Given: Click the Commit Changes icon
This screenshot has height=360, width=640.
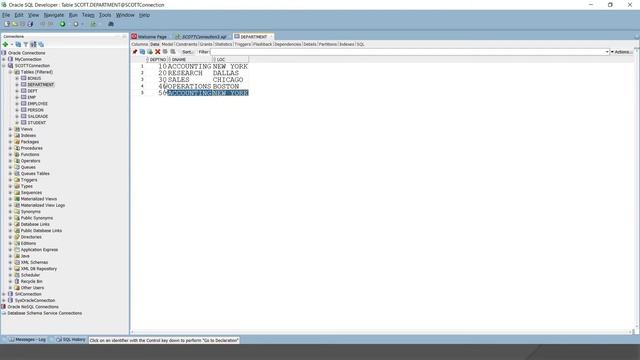Looking at the screenshot, I should tap(165, 52).
